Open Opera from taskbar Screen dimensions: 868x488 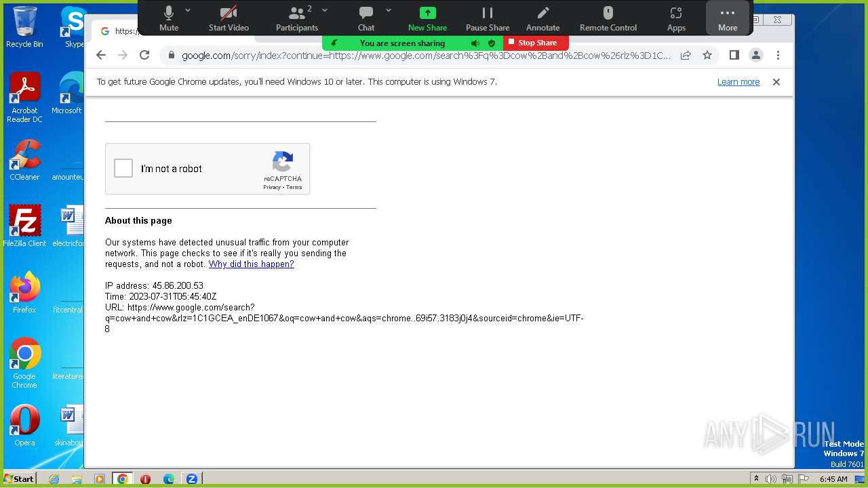pyautogui.click(x=146, y=479)
